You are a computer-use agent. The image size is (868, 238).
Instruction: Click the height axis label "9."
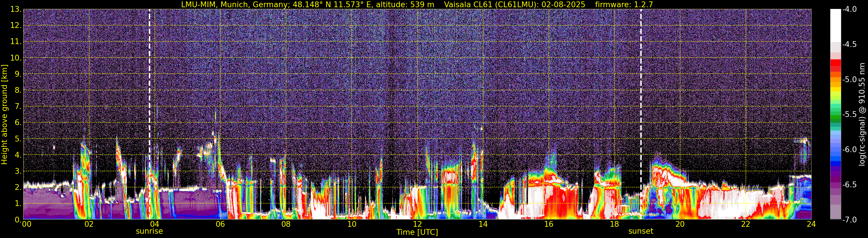coord(18,74)
